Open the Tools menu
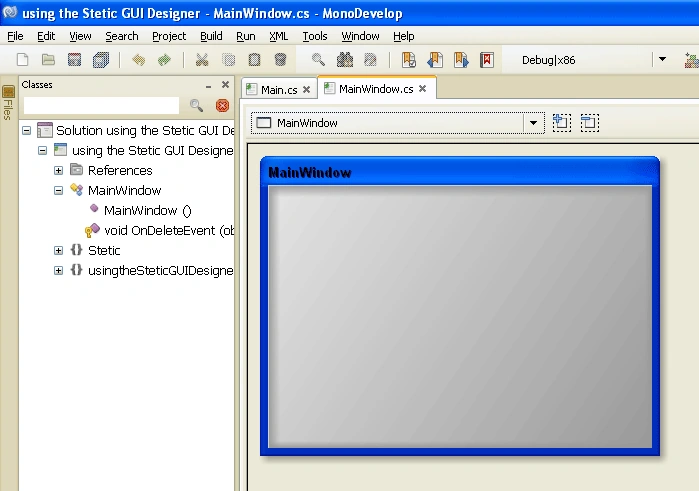 tap(315, 36)
